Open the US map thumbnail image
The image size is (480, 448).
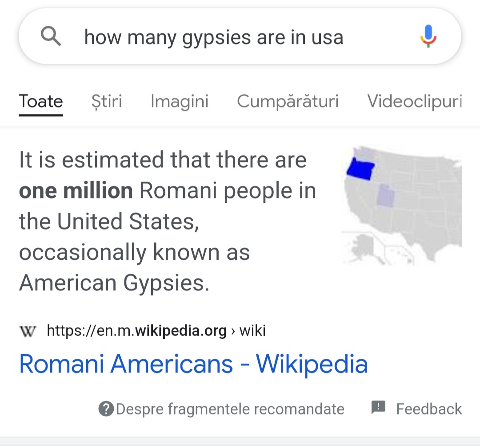[x=401, y=205]
